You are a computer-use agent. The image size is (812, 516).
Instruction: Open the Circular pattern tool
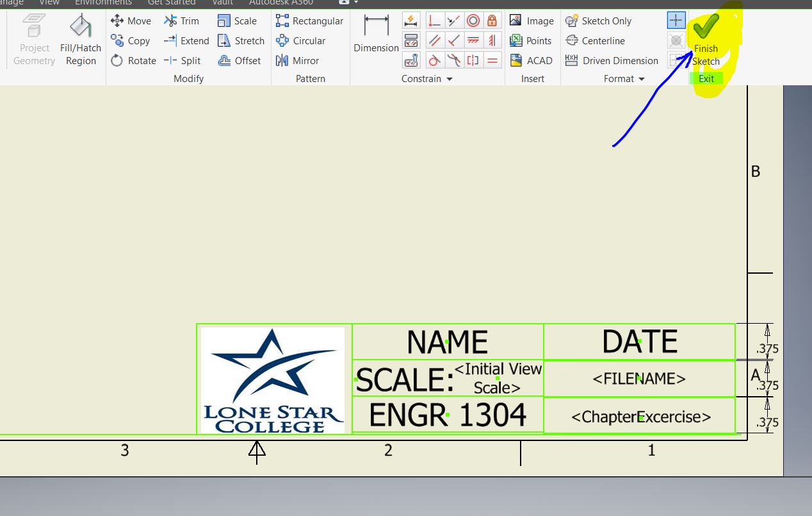[x=309, y=40]
